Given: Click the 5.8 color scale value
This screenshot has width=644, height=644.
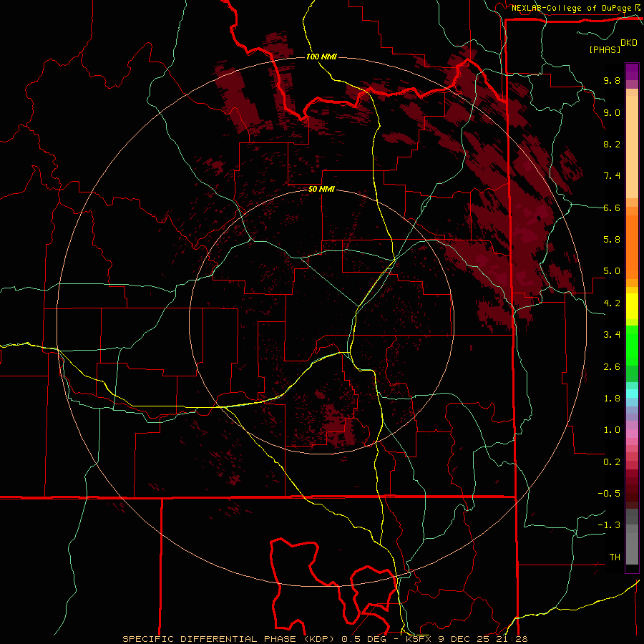Looking at the screenshot, I should point(612,240).
